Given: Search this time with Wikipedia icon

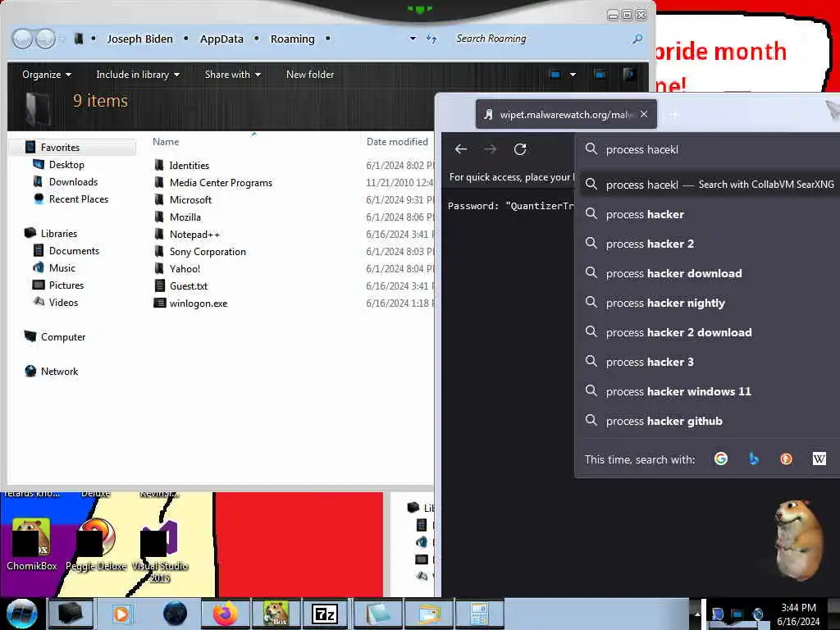Looking at the screenshot, I should coord(819,459).
